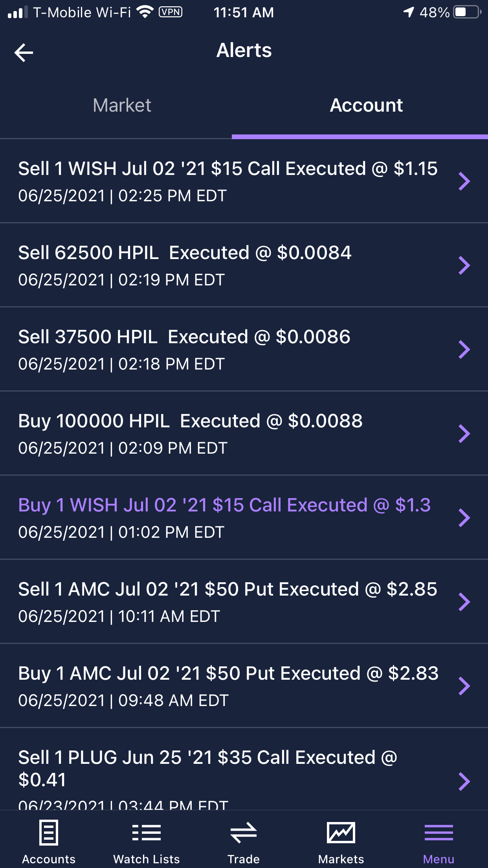Expand the Sell 1 WISH $1.15 alert chevron

click(x=464, y=181)
